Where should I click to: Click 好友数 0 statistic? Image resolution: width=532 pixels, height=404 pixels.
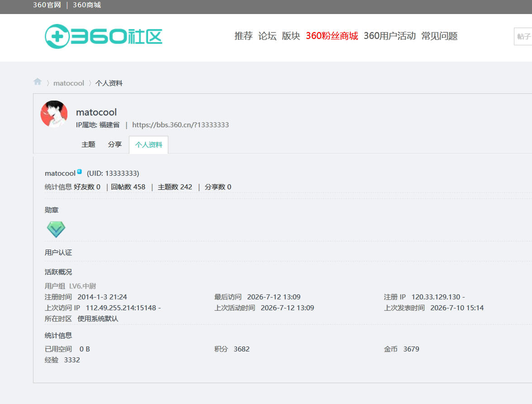point(87,187)
